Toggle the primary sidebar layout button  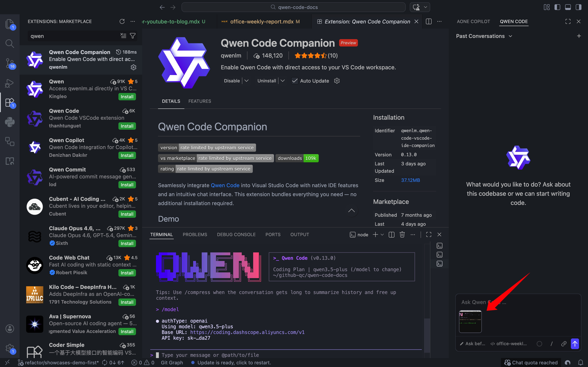point(557,7)
